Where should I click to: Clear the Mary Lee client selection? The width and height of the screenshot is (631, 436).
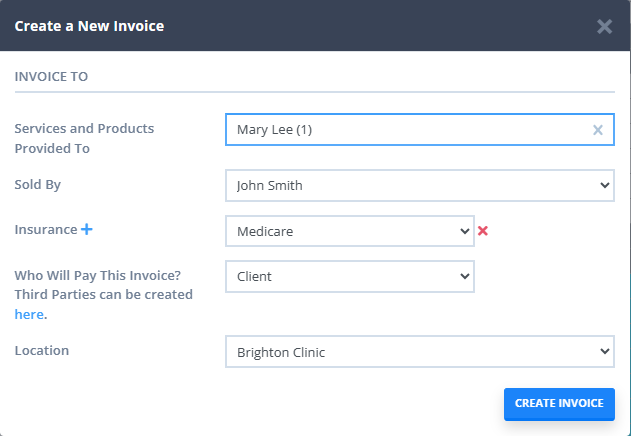coord(598,130)
